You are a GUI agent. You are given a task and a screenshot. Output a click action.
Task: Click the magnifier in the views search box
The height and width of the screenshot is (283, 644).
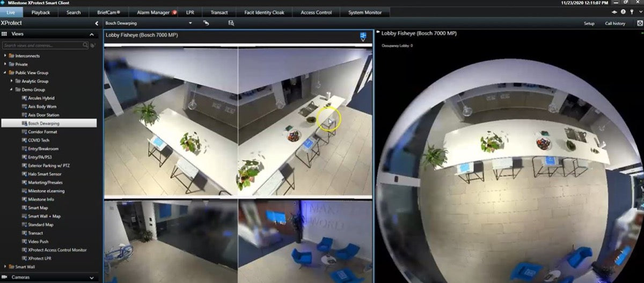coord(85,46)
